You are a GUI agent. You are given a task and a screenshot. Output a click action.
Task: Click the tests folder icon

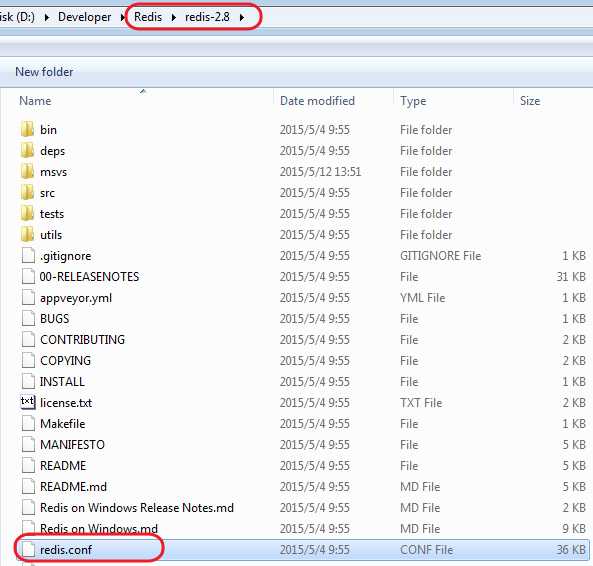click(28, 214)
